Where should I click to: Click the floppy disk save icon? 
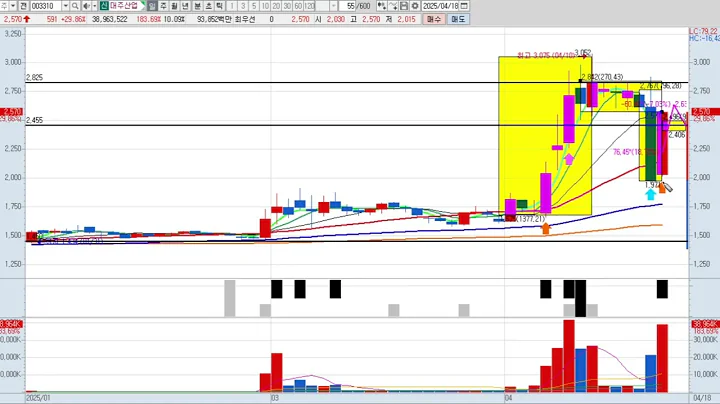tap(404, 6)
